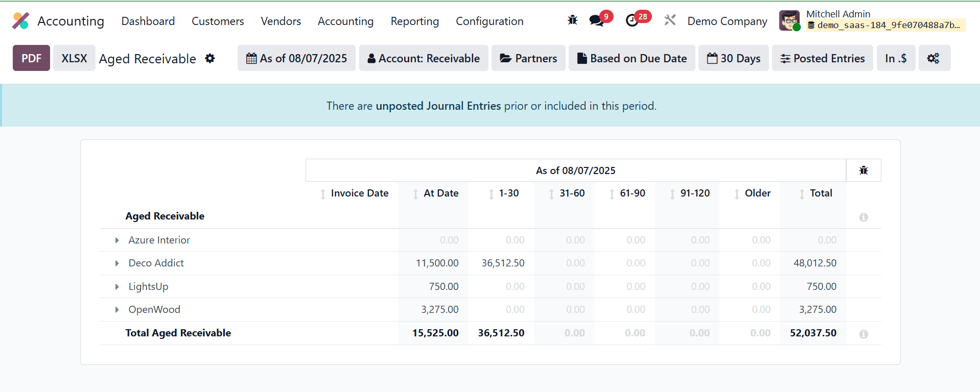Click info icon on Total Aged Receivable row
The height and width of the screenshot is (392, 980).
point(864,334)
